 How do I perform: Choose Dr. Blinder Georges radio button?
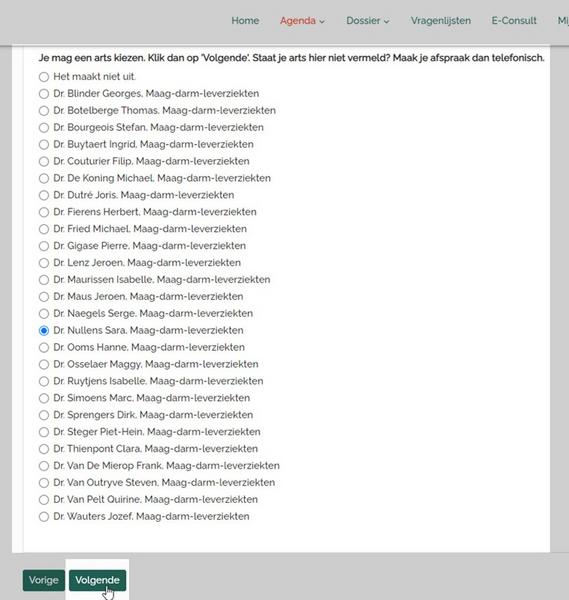tap(44, 94)
